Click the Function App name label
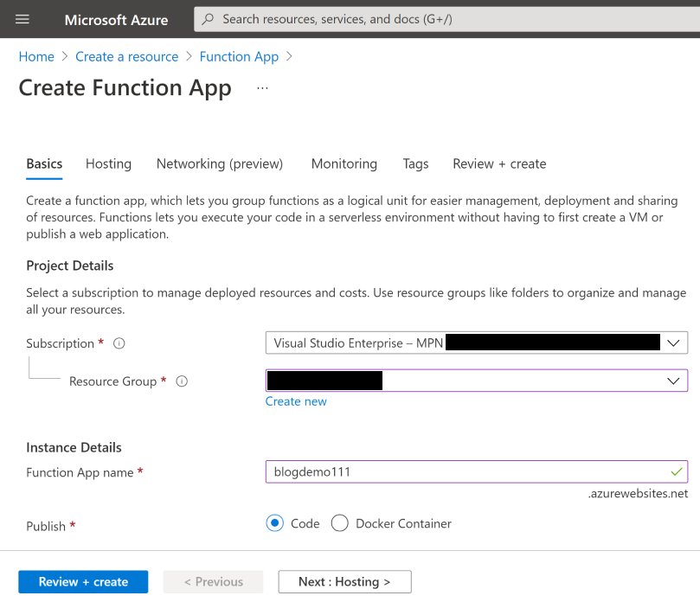The image size is (700, 602). point(80,472)
